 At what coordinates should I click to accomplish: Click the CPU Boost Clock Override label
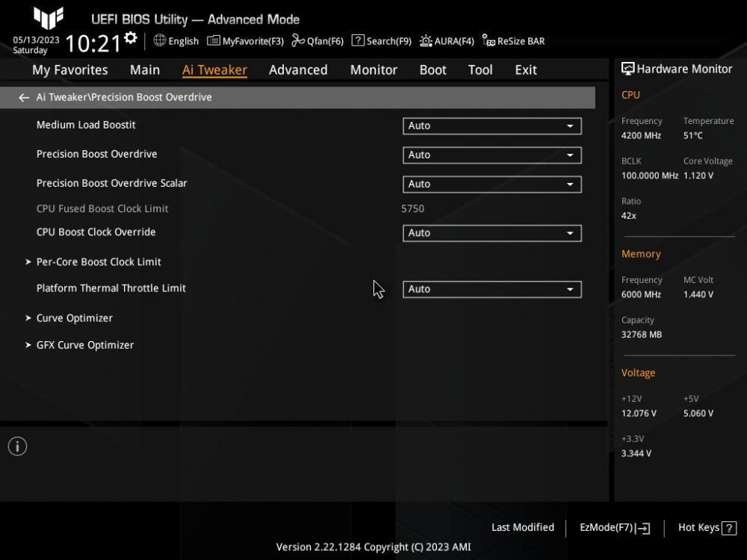[x=96, y=232]
